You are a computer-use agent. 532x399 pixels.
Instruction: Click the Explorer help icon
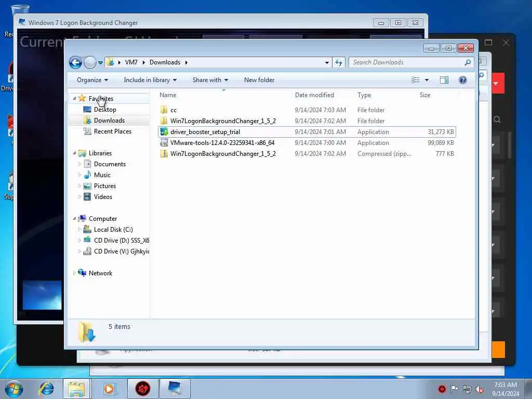[x=463, y=80]
